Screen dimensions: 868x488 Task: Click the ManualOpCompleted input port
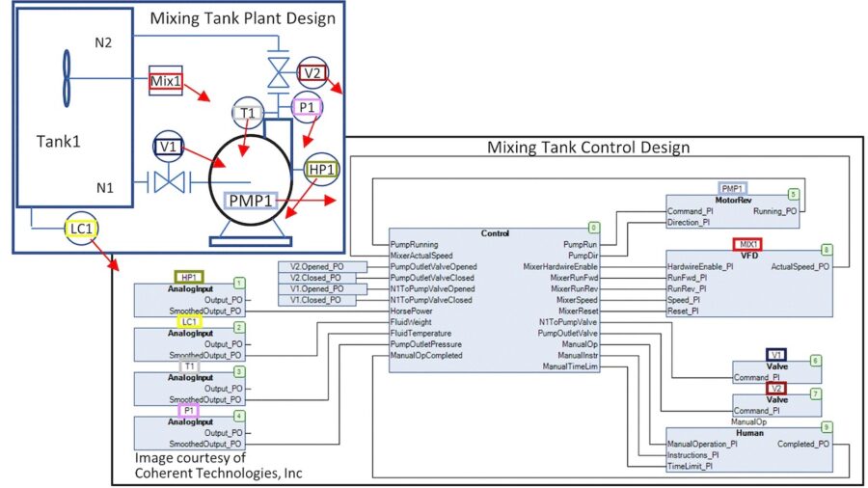[426, 355]
